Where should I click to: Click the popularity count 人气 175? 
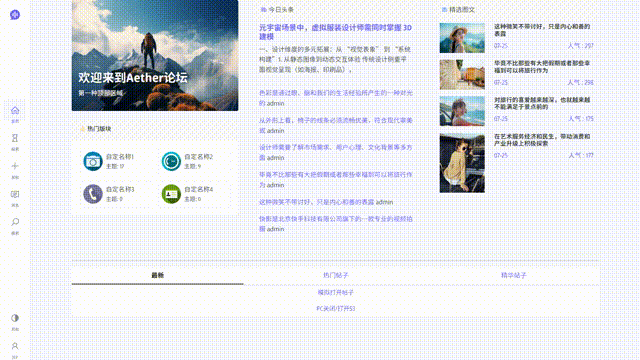coord(580,119)
